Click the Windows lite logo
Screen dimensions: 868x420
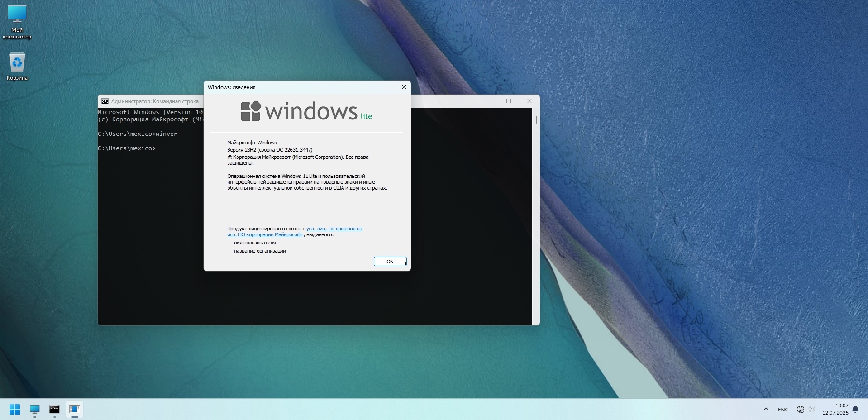coord(306,111)
